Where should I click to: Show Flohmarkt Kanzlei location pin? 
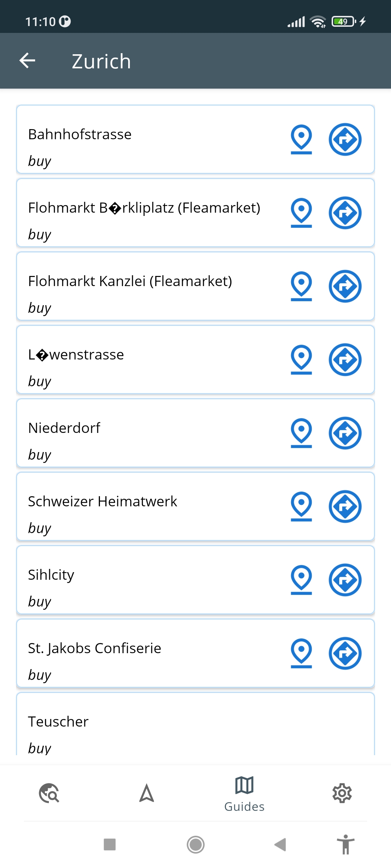coord(301,286)
